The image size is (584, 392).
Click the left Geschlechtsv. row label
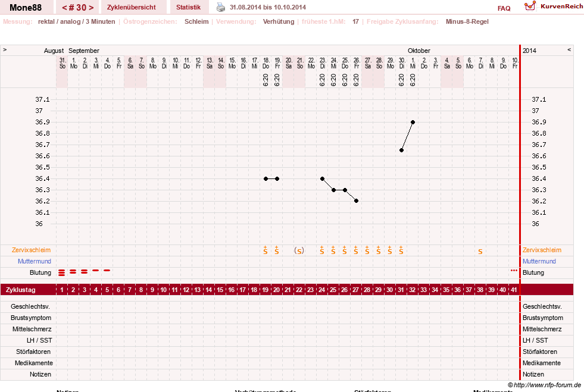tap(30, 307)
